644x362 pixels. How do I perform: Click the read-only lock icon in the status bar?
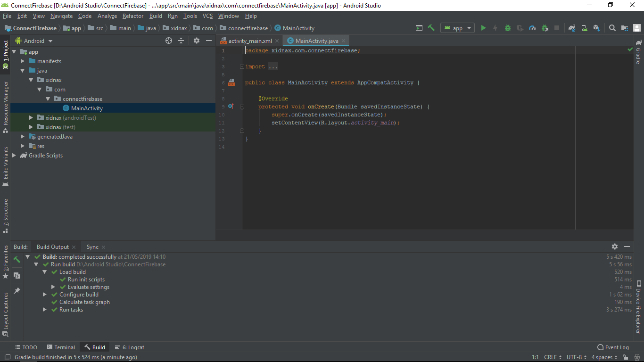pos(626,357)
